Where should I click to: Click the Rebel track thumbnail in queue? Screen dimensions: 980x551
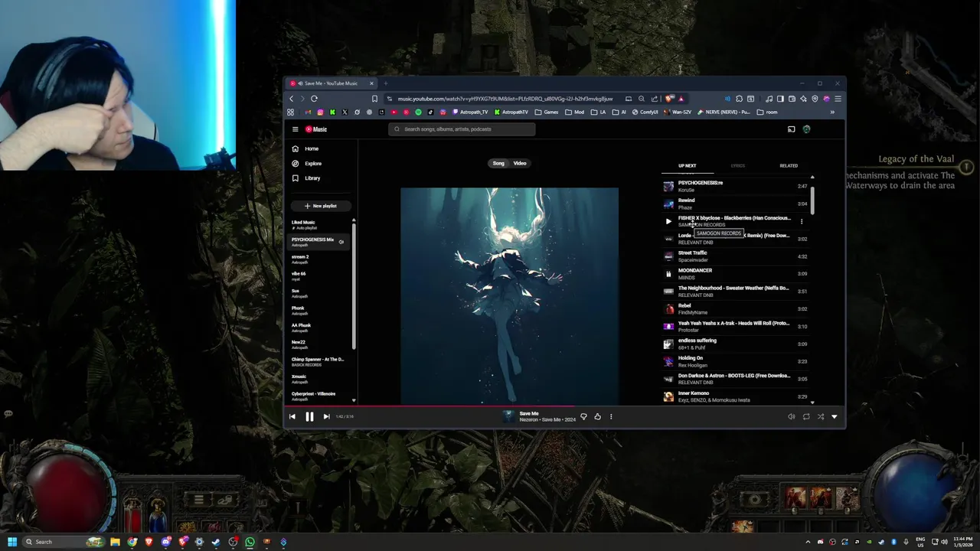[x=668, y=309]
